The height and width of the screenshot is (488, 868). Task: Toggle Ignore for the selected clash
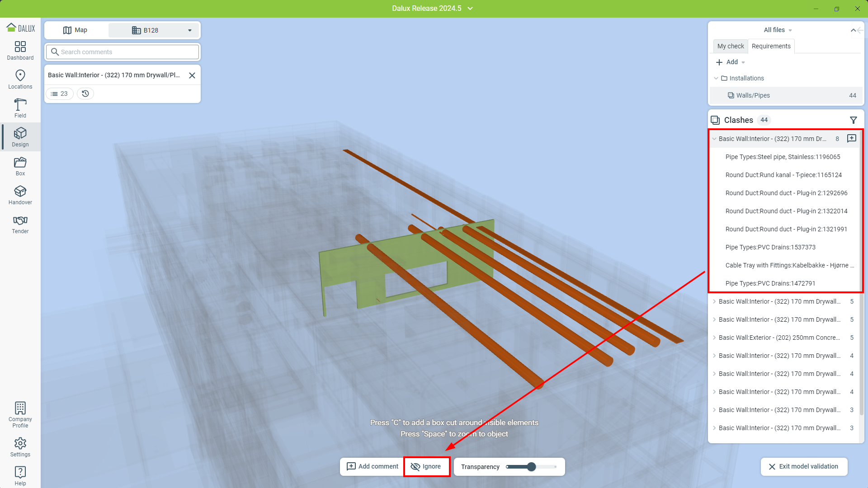coord(426,466)
